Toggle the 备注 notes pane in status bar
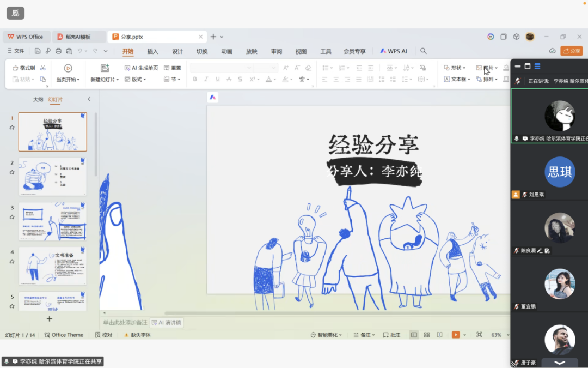588x368 pixels. click(362, 335)
